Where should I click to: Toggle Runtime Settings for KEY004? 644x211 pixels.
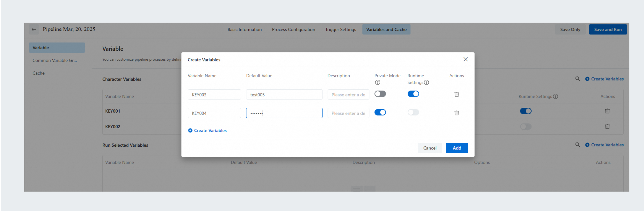coord(413,113)
